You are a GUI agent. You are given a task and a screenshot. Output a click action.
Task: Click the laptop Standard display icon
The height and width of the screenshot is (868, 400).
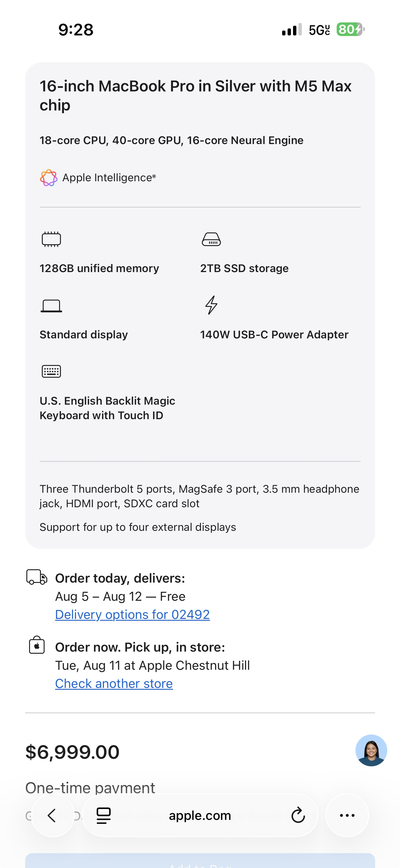51,306
